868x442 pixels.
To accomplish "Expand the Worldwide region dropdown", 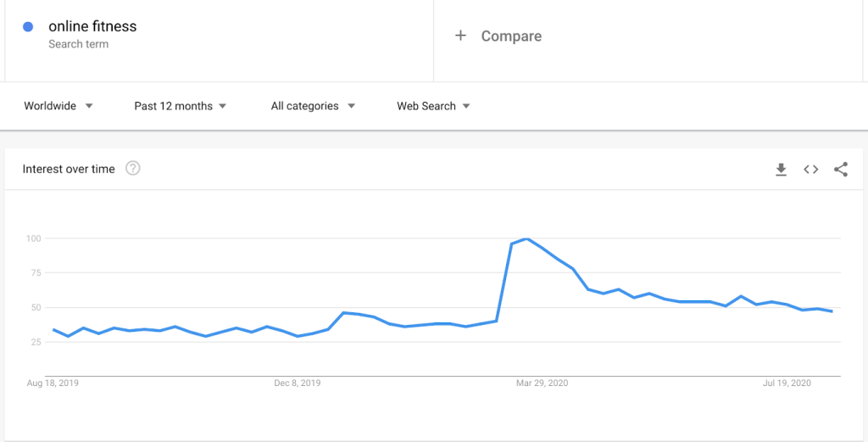I will pyautogui.click(x=58, y=106).
